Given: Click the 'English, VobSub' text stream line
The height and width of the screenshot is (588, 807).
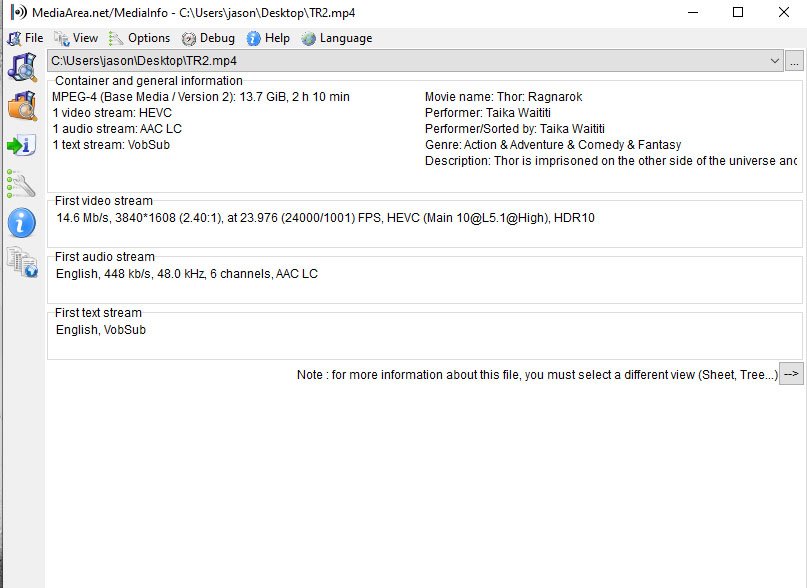Looking at the screenshot, I should (x=101, y=330).
